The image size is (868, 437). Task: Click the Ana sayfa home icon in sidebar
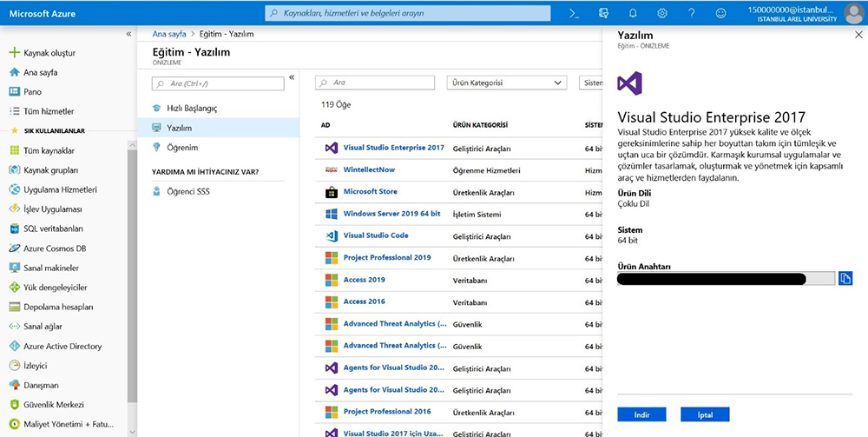[x=15, y=73]
